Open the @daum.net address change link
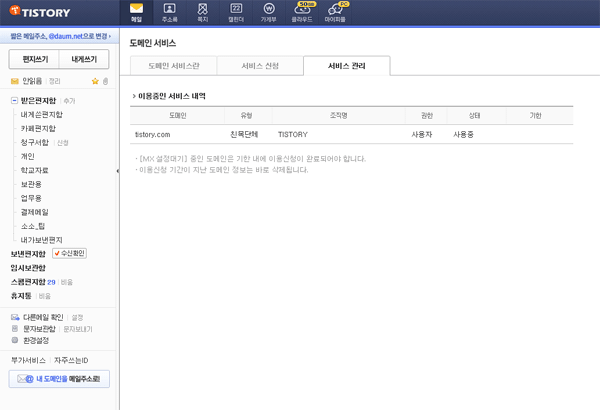This screenshot has height=410, width=600. (60, 36)
